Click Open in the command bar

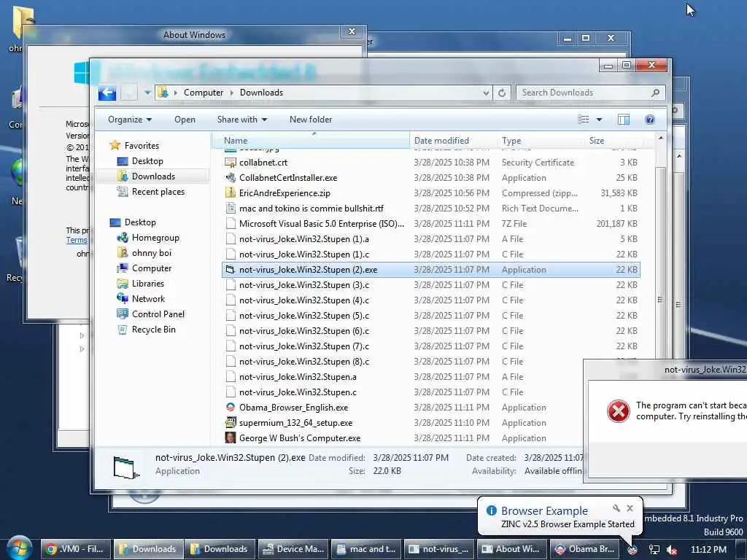[x=185, y=120]
